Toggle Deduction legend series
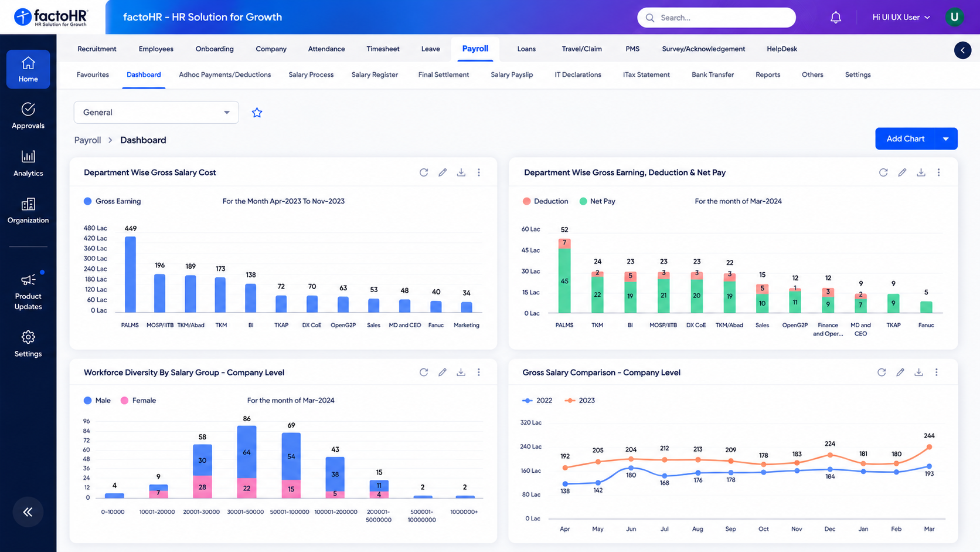 point(545,201)
